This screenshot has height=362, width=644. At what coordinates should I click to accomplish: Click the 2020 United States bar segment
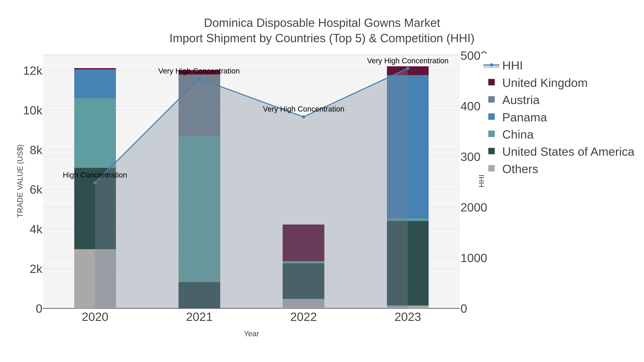95,209
